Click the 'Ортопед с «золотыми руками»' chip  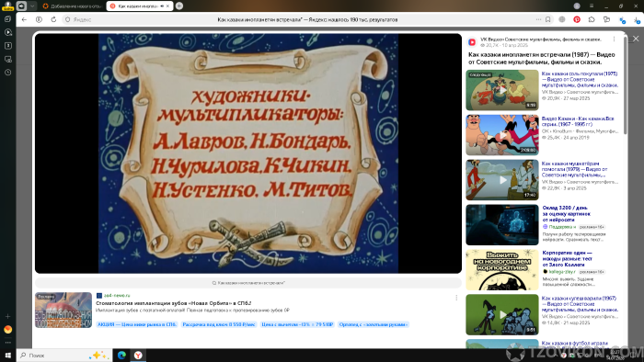tap(374, 324)
